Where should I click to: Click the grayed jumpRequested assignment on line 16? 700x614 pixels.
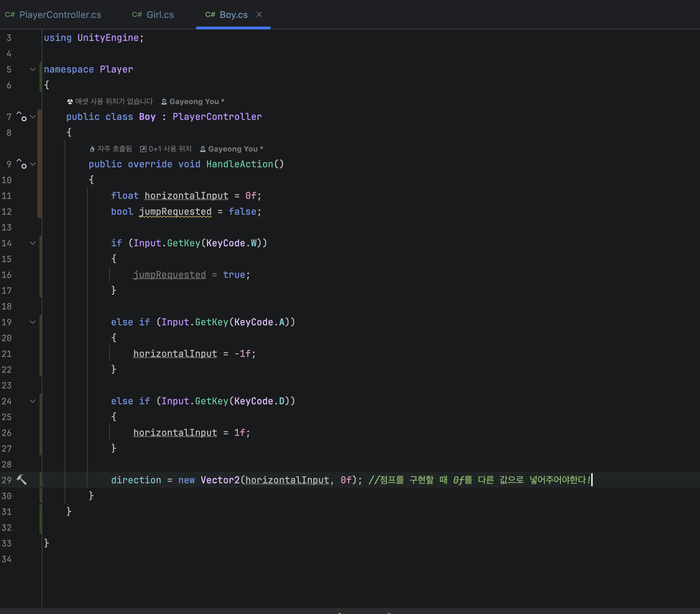pyautogui.click(x=169, y=275)
